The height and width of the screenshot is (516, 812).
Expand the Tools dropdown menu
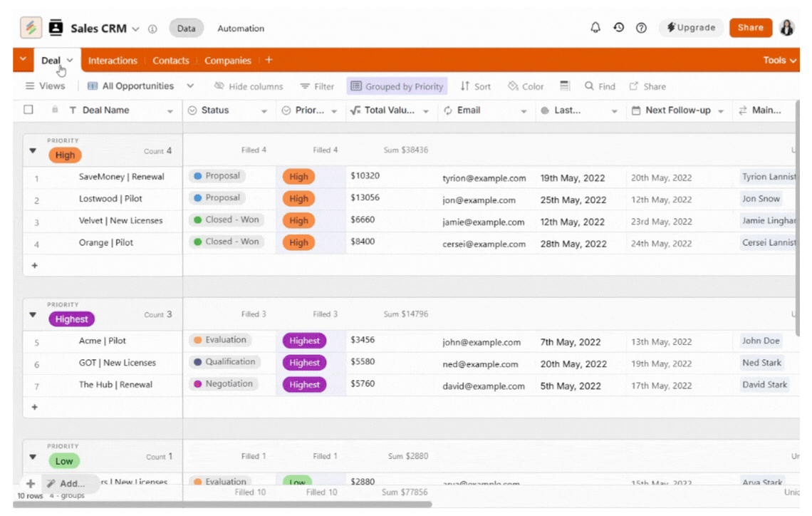pos(780,61)
